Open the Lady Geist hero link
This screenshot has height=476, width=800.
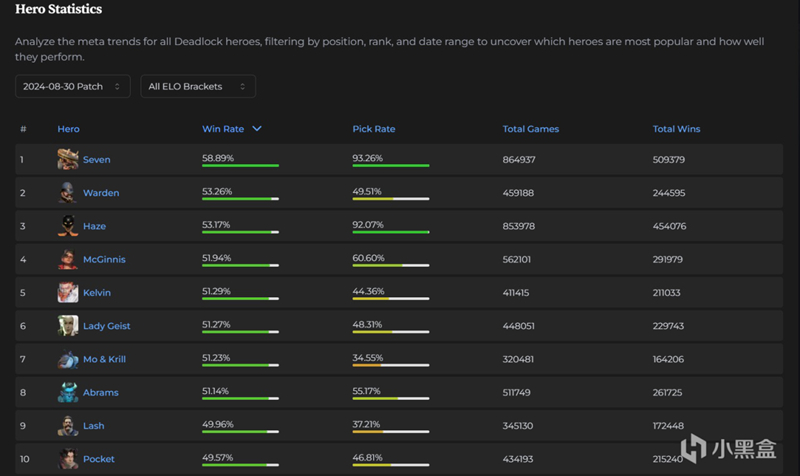click(x=107, y=326)
